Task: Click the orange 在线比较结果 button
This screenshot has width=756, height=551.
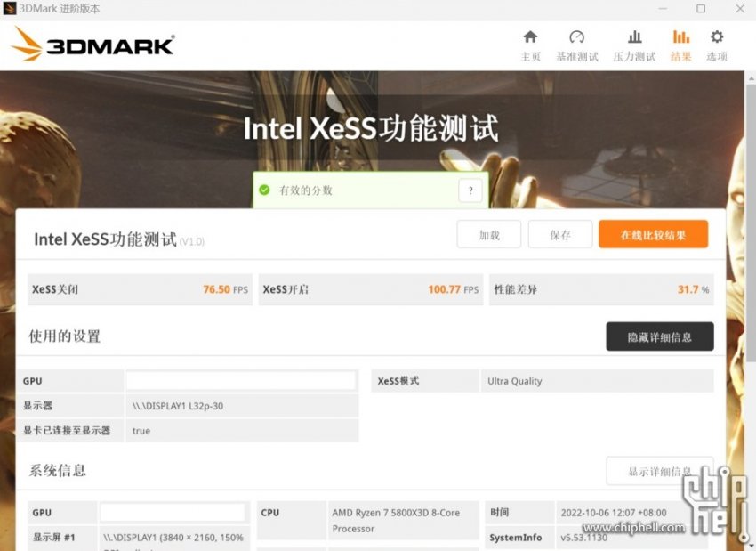Action: (x=653, y=235)
